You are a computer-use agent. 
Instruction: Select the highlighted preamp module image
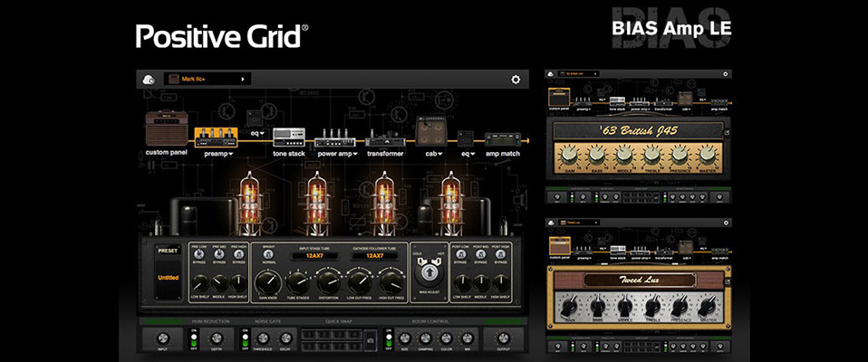point(216,137)
